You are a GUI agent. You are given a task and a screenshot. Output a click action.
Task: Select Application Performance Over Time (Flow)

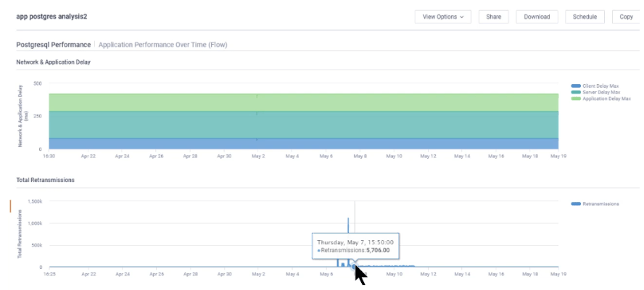tap(162, 45)
